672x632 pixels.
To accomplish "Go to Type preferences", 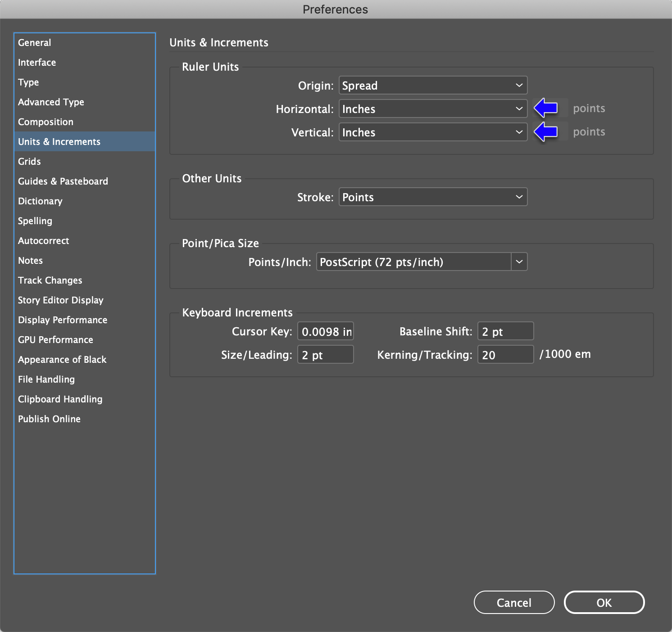I will pyautogui.click(x=85, y=82).
